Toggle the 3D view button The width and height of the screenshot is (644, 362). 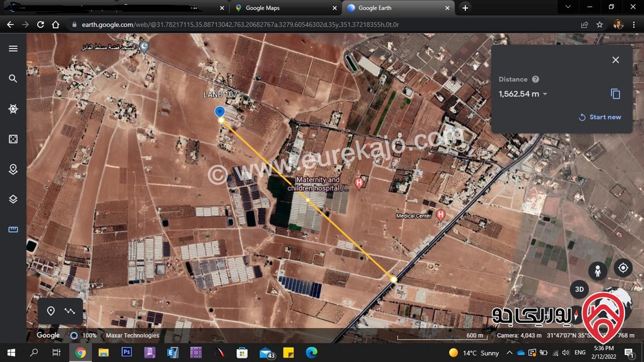coord(579,289)
